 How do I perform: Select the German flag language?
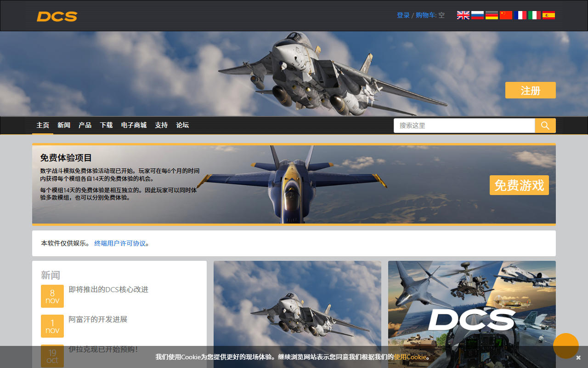[492, 15]
